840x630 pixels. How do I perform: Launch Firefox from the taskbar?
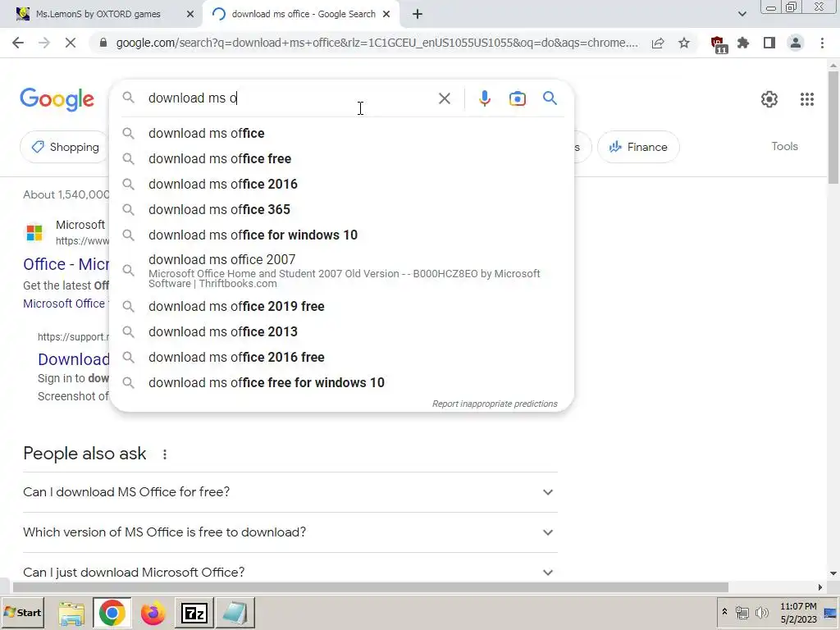coord(153,613)
